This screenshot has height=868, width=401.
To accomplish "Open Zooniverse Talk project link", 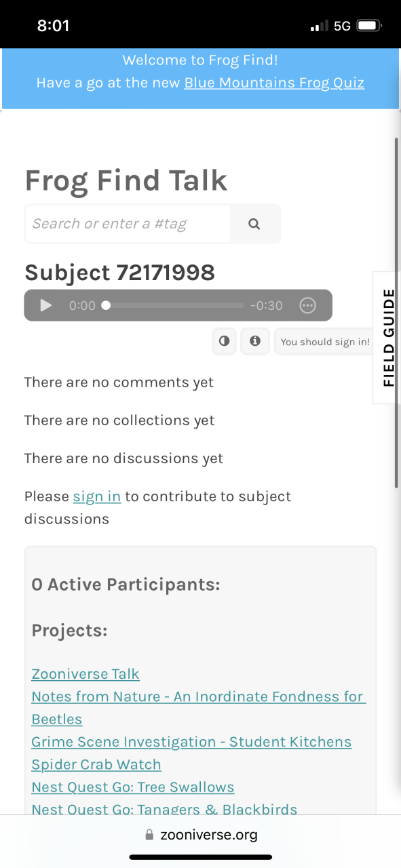I will click(85, 674).
